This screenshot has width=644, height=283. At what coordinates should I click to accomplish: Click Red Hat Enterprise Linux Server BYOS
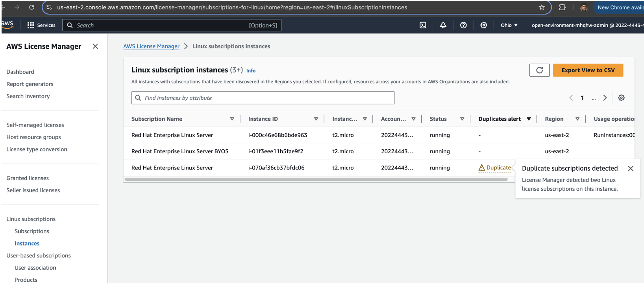pos(180,151)
